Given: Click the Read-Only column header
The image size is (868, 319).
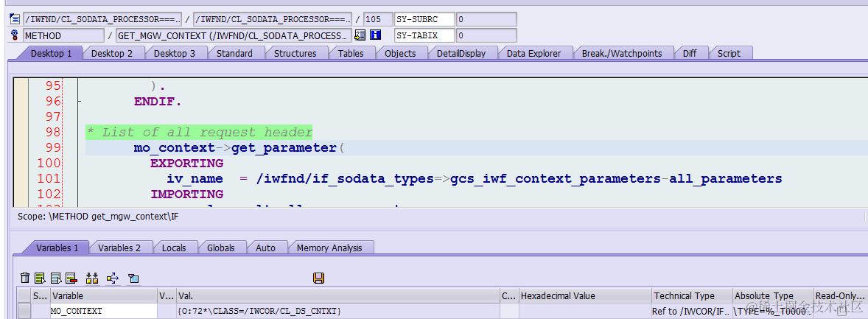Looking at the screenshot, I should pos(840,295).
